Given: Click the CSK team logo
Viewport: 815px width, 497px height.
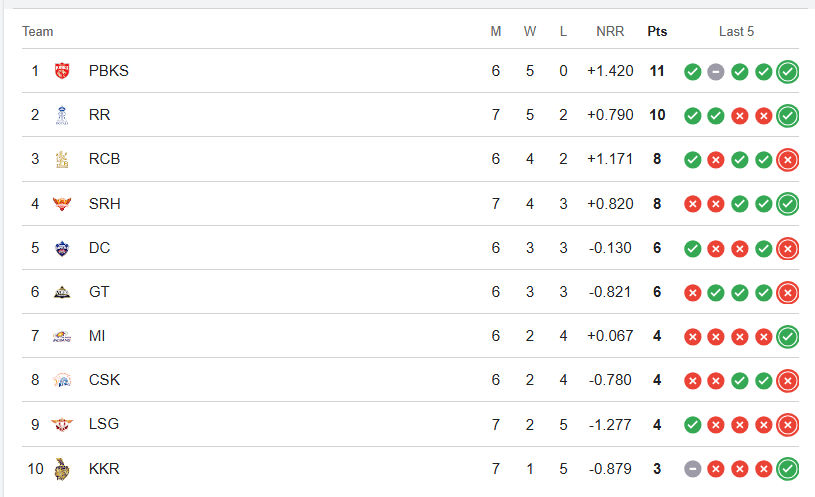Looking at the screenshot, I should pyautogui.click(x=63, y=380).
